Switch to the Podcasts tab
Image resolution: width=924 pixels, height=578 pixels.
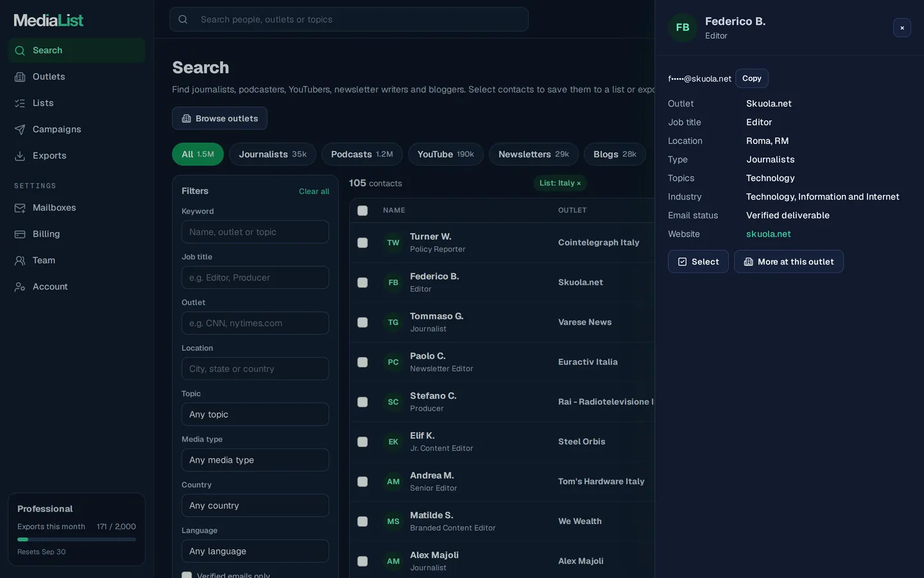point(362,154)
